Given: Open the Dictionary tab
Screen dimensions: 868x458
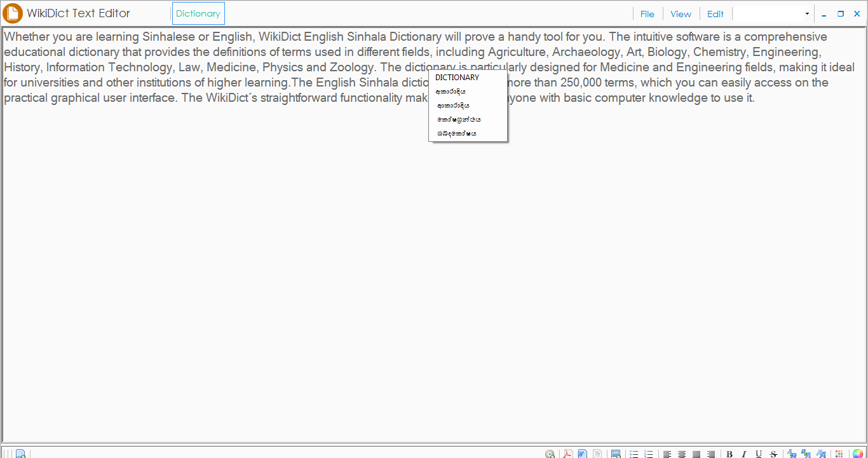Looking at the screenshot, I should tap(198, 13).
